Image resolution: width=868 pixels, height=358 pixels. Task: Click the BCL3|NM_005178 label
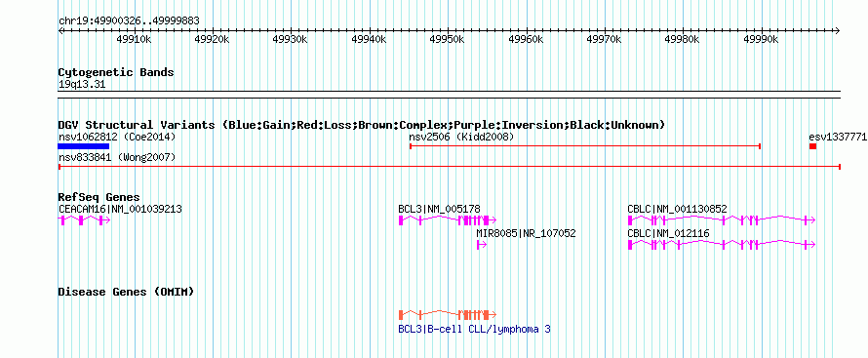[440, 209]
